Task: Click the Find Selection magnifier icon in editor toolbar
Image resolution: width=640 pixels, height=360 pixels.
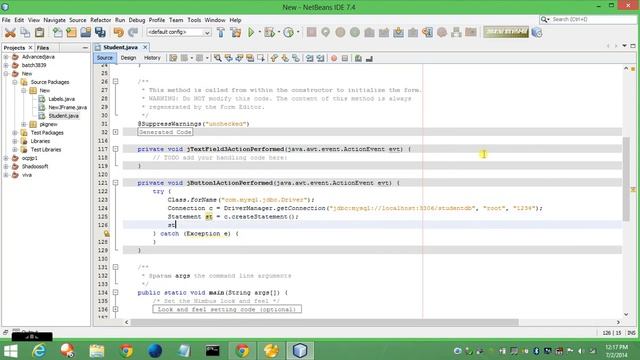Action: tap(218, 58)
